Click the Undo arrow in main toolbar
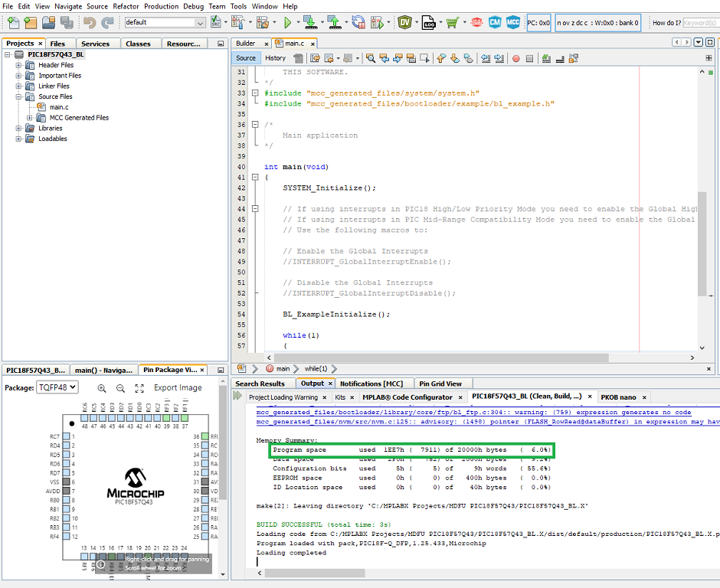This screenshot has width=720, height=588. click(x=89, y=23)
